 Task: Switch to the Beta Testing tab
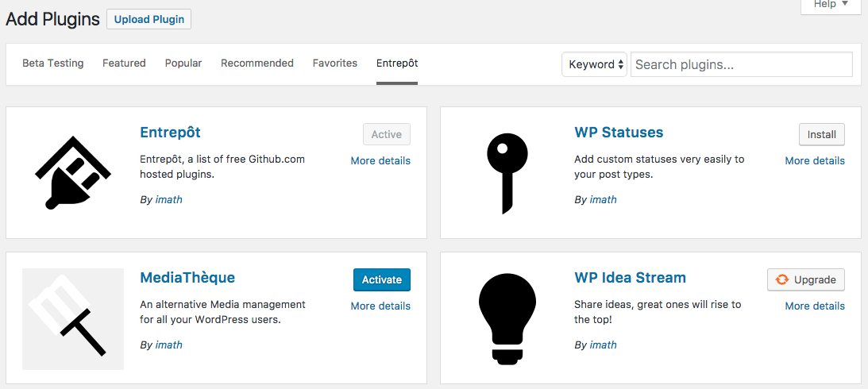coord(52,63)
